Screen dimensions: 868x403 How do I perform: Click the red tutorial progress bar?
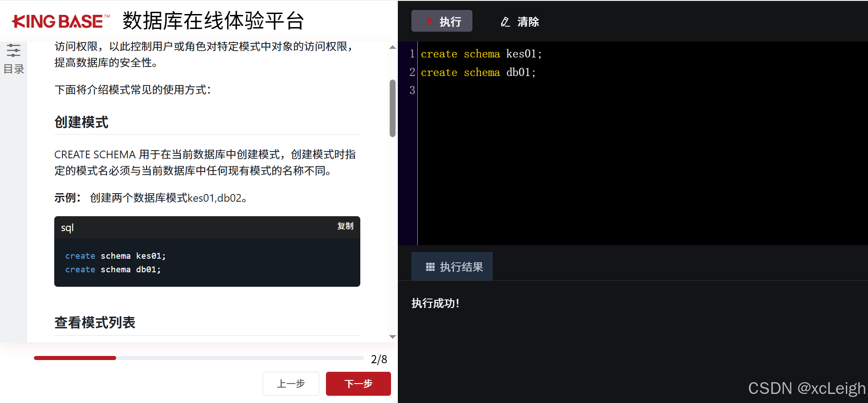click(75, 358)
